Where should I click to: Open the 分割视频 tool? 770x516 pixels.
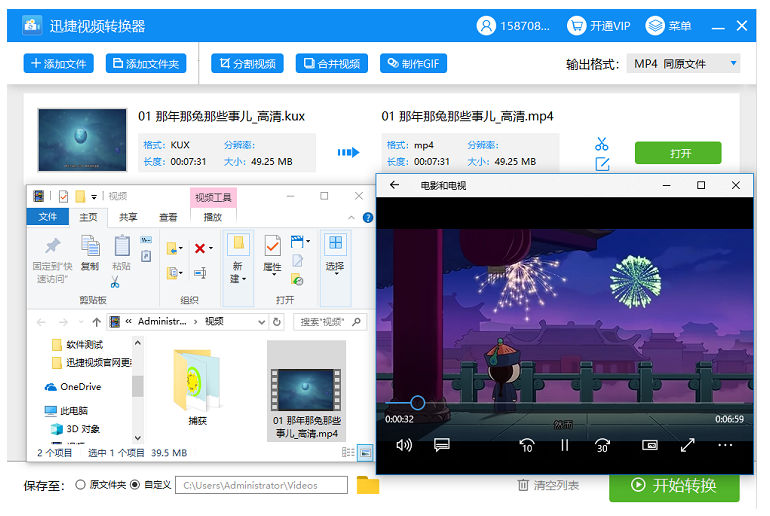point(247,63)
